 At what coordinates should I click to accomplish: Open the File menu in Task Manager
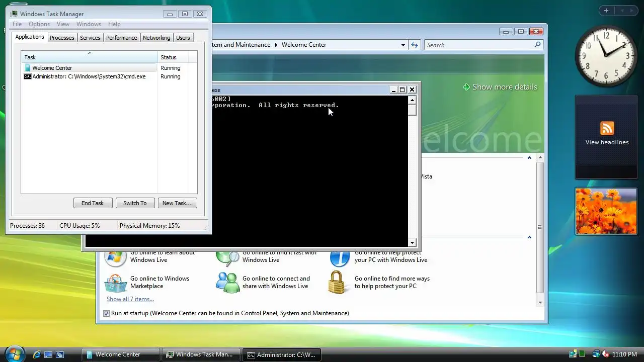(17, 24)
